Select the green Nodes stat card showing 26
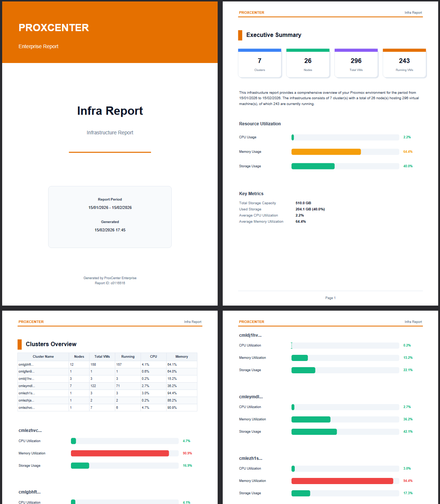This screenshot has width=440, height=504. point(308,63)
